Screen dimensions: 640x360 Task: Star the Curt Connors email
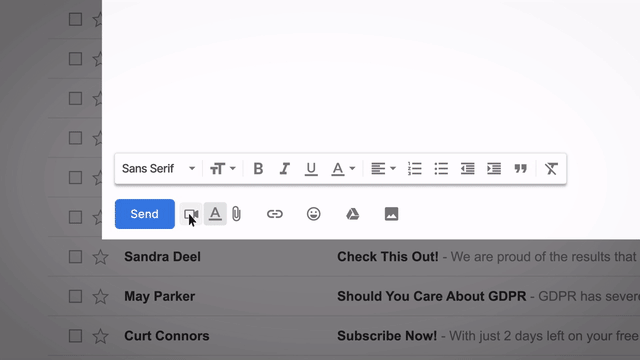pos(100,336)
